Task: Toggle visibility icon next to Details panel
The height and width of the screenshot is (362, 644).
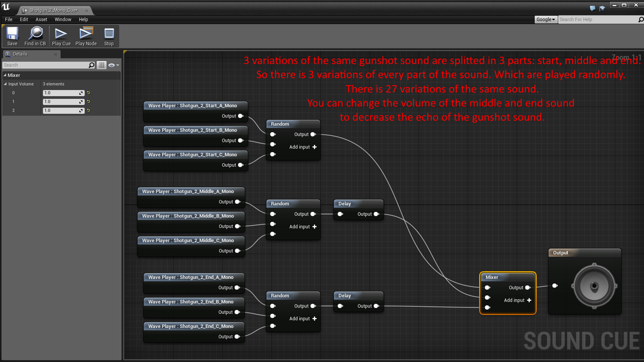Action: (x=112, y=65)
